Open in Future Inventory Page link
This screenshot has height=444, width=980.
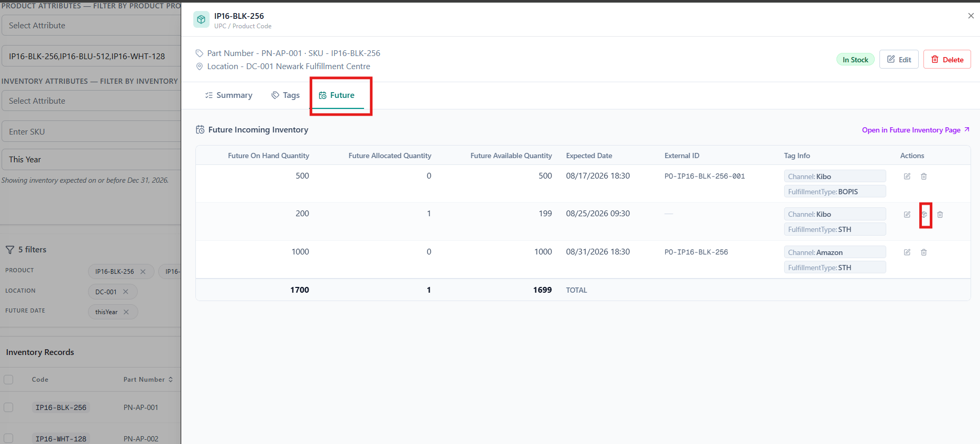(x=916, y=130)
